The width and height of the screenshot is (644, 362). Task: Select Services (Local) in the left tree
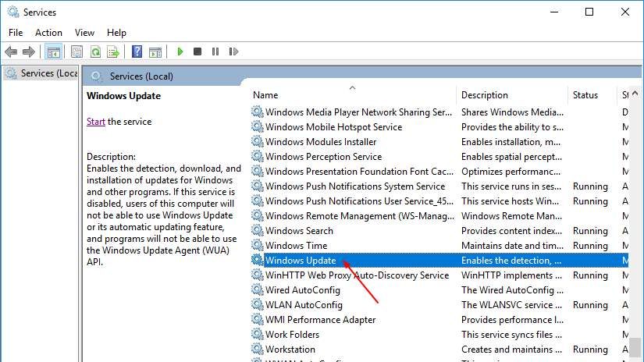48,73
